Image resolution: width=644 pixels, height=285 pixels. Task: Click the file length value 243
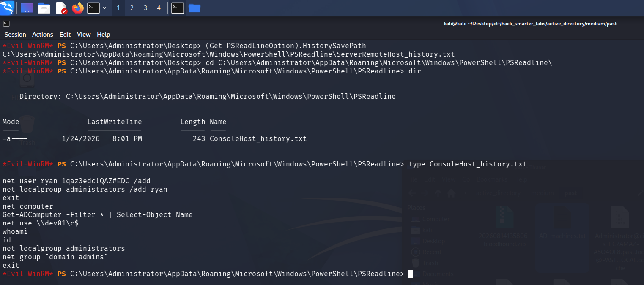pos(199,138)
